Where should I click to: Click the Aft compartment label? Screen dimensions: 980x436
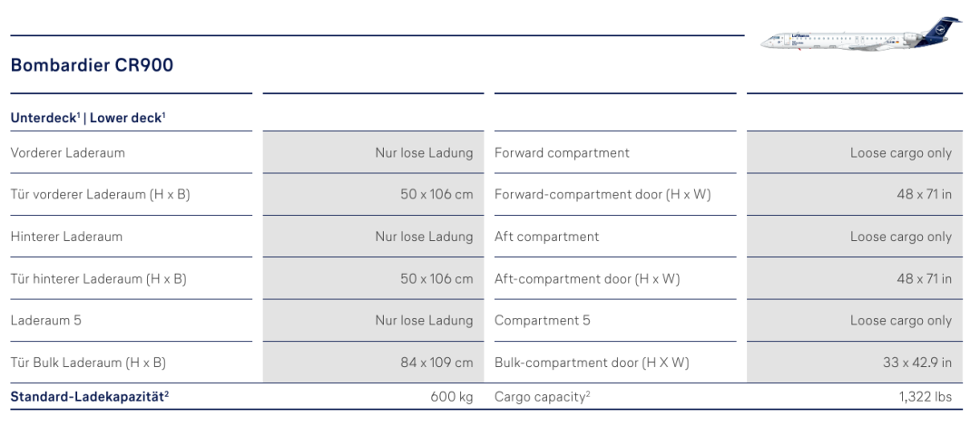[x=546, y=237]
